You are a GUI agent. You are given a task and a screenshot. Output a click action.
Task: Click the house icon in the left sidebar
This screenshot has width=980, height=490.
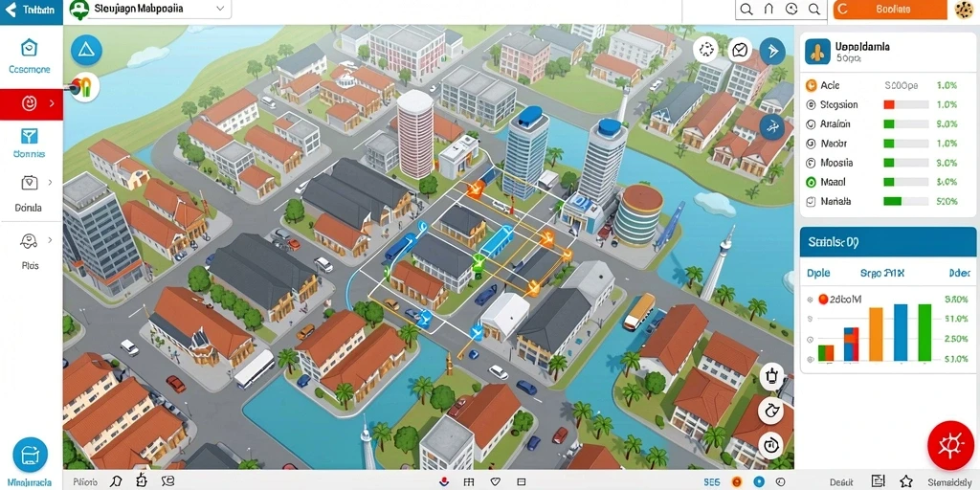(x=30, y=48)
